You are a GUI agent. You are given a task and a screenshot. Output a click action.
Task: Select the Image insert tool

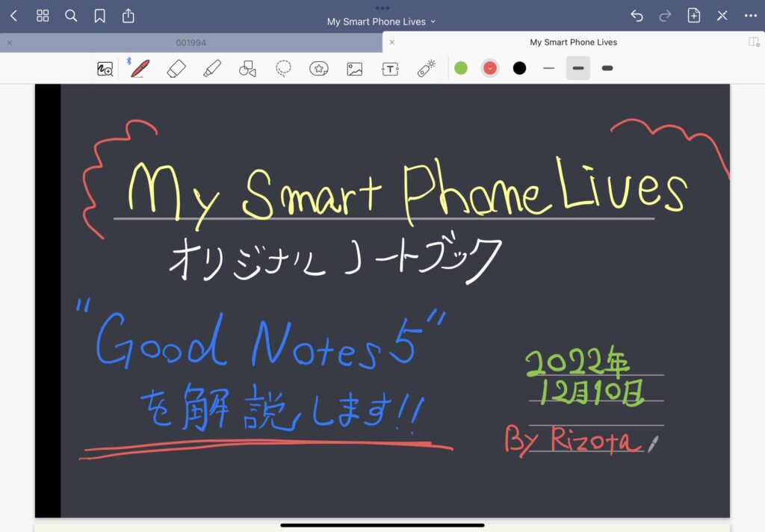pyautogui.click(x=355, y=69)
